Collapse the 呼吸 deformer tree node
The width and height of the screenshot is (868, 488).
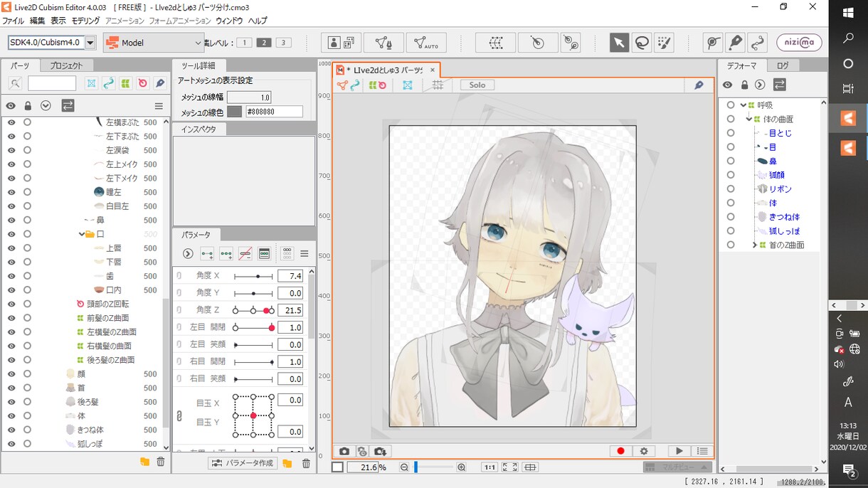pyautogui.click(x=743, y=105)
